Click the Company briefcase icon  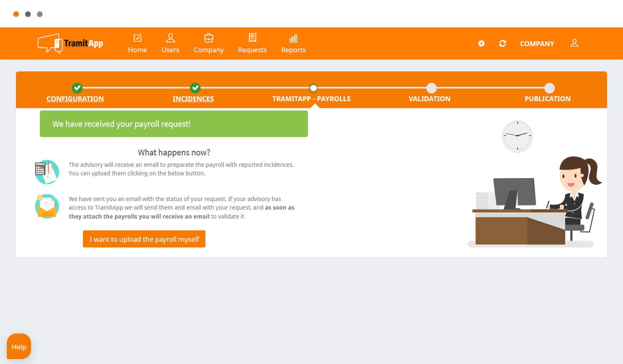(209, 38)
